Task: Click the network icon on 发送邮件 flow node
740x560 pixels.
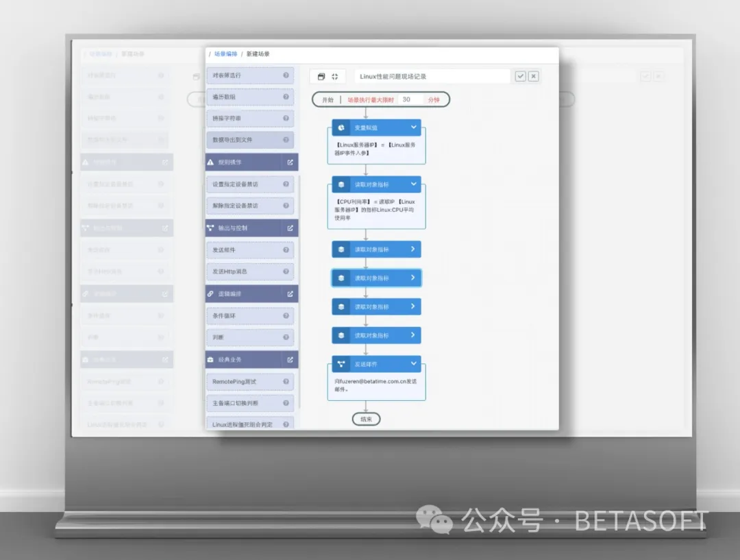Action: click(x=341, y=364)
